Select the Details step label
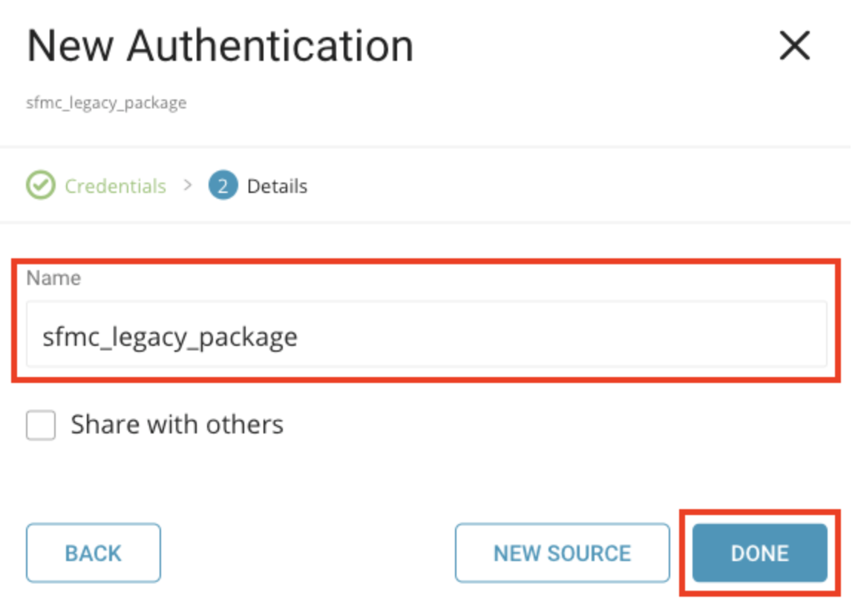Screen dimensions: 858x616 point(277,186)
